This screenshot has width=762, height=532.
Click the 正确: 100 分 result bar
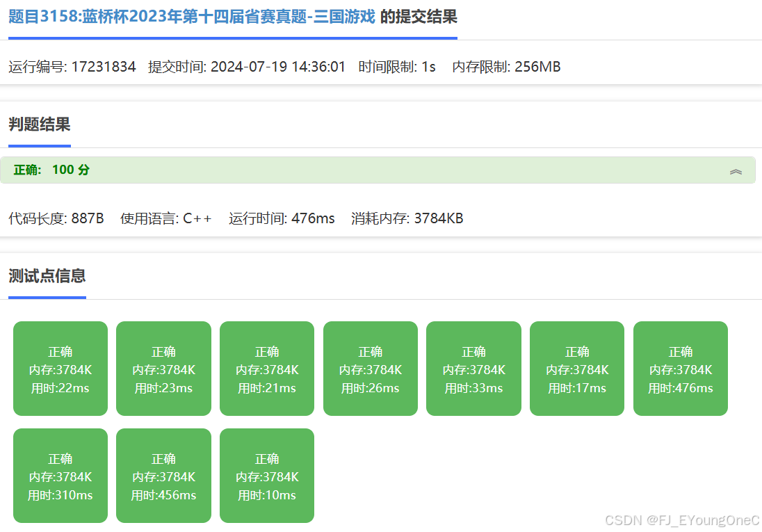(378, 170)
